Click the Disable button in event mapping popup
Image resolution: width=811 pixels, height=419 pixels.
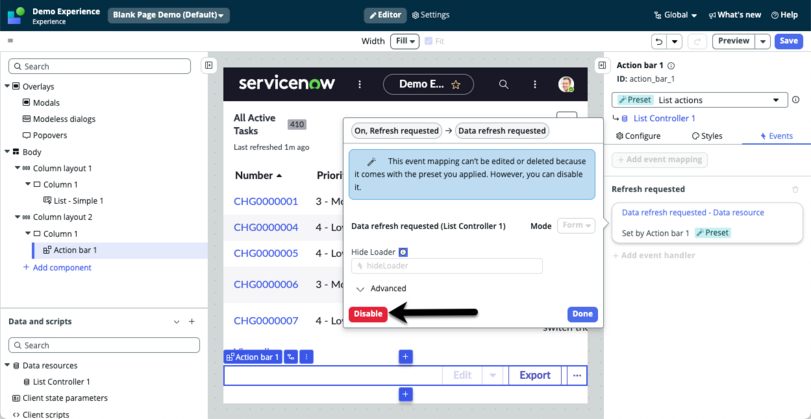click(368, 314)
